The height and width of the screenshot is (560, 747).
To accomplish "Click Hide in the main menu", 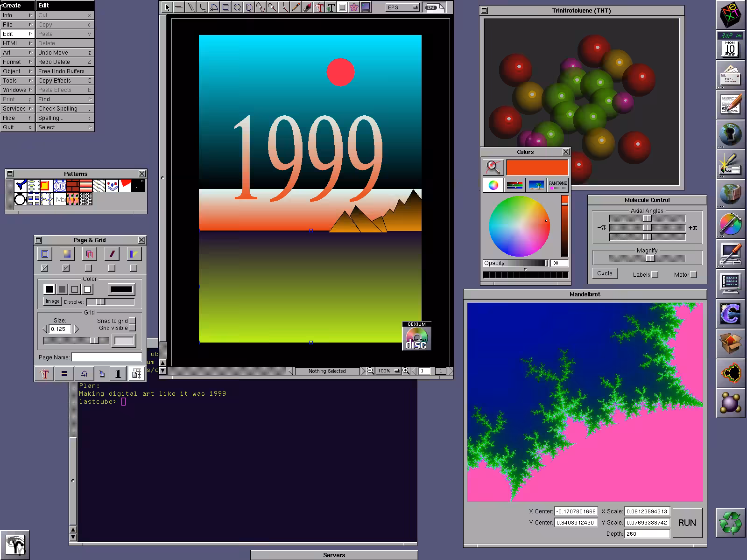I will pyautogui.click(x=18, y=118).
